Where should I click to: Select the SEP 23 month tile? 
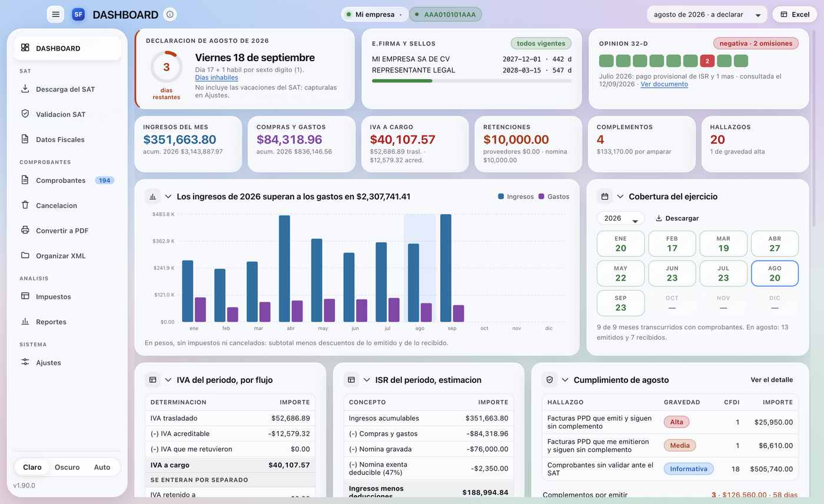click(620, 303)
